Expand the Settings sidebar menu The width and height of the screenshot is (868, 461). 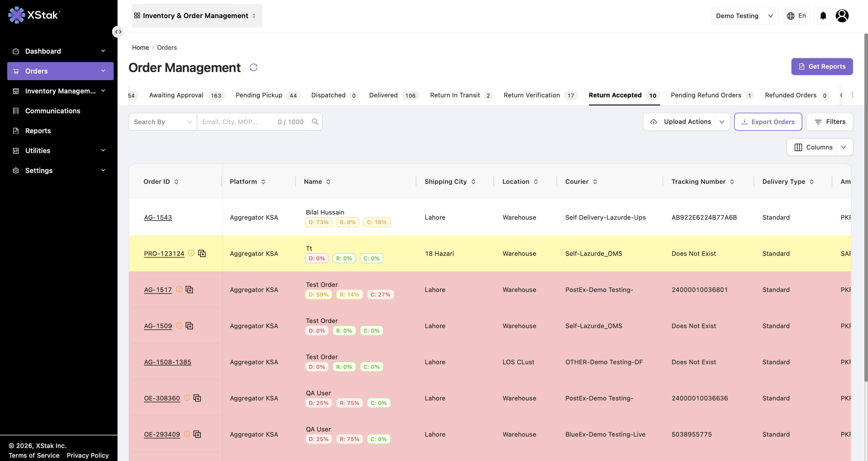click(x=60, y=171)
